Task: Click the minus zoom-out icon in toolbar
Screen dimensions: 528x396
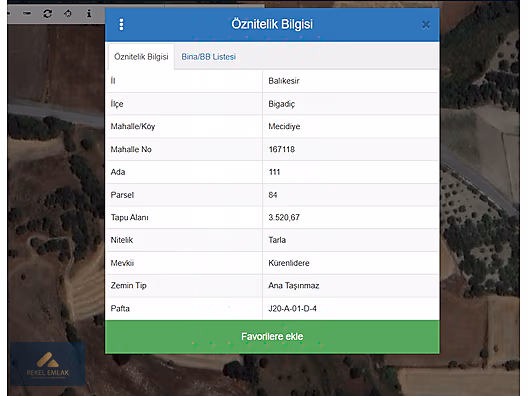Action: [x=27, y=13]
